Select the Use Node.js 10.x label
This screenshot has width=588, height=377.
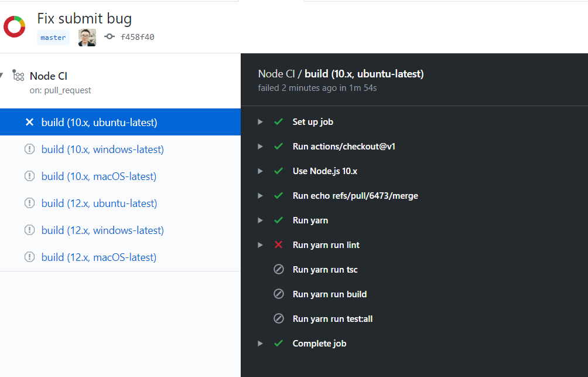[x=325, y=171]
